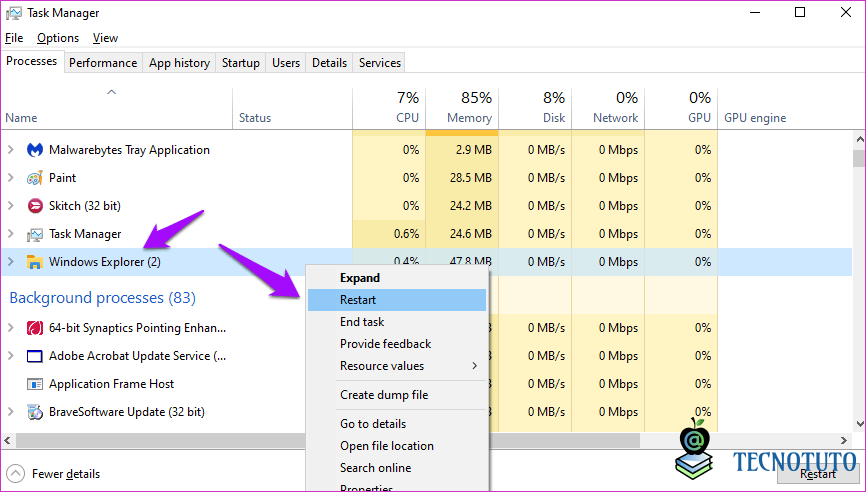Sort by the Network column header

coord(608,108)
